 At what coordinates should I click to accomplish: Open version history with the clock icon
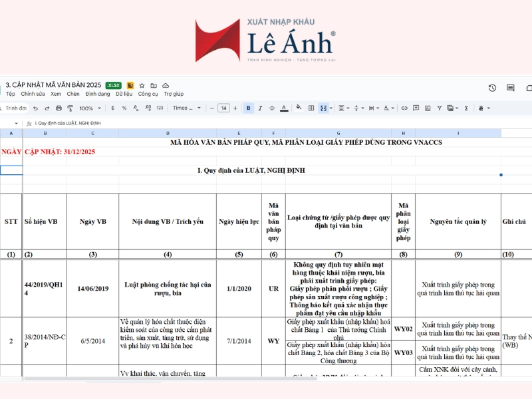(492, 88)
